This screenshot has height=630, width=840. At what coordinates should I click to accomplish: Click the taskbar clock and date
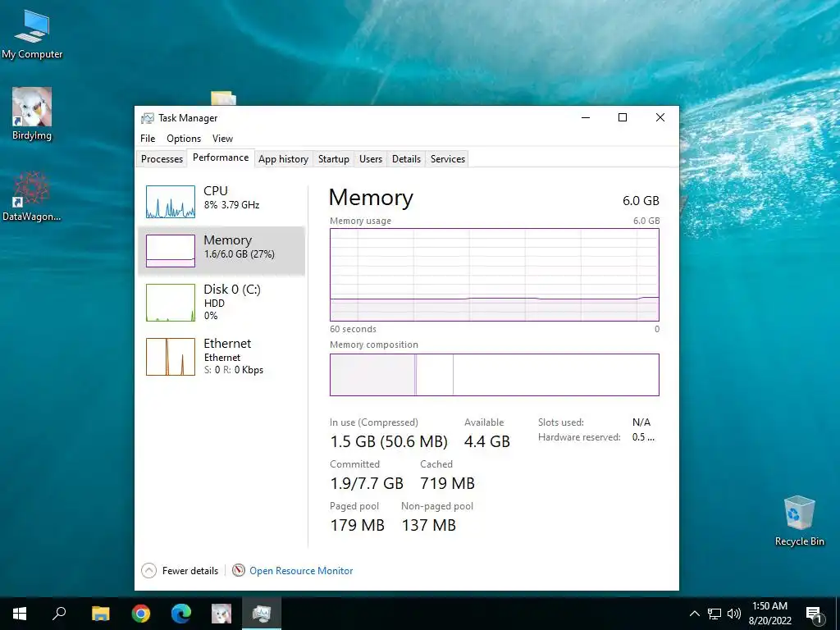point(769,614)
